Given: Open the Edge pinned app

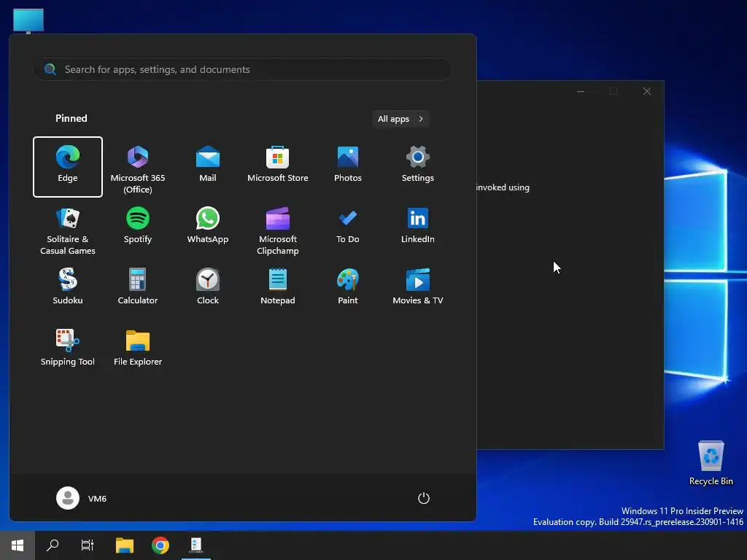Looking at the screenshot, I should click(68, 167).
